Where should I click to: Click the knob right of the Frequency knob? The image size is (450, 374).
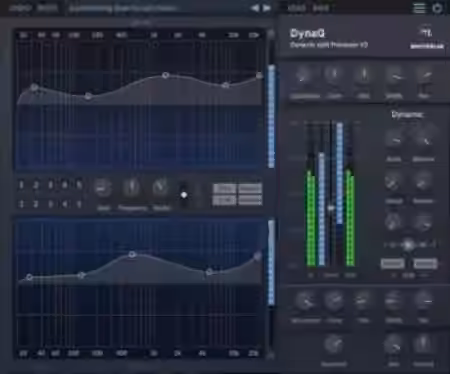161,188
